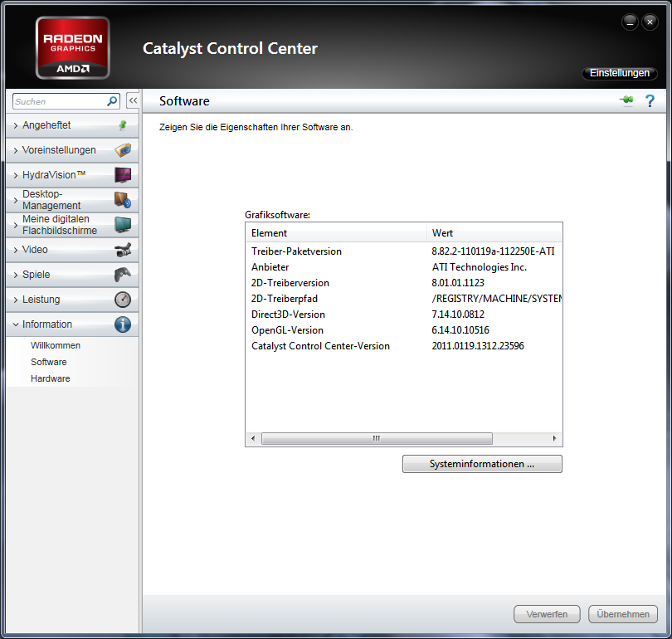Click the Systeminformationen button
Screen dimensions: 672x639
pyautogui.click(x=482, y=464)
